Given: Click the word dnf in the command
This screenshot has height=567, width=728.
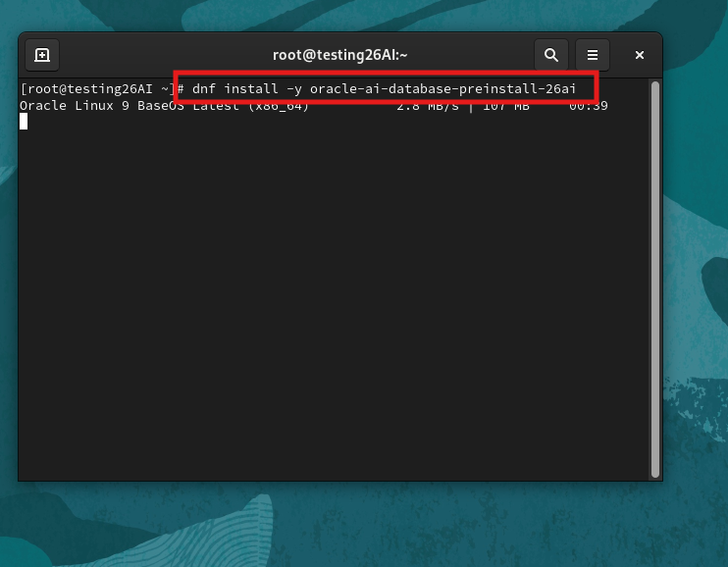Looking at the screenshot, I should 204,89.
